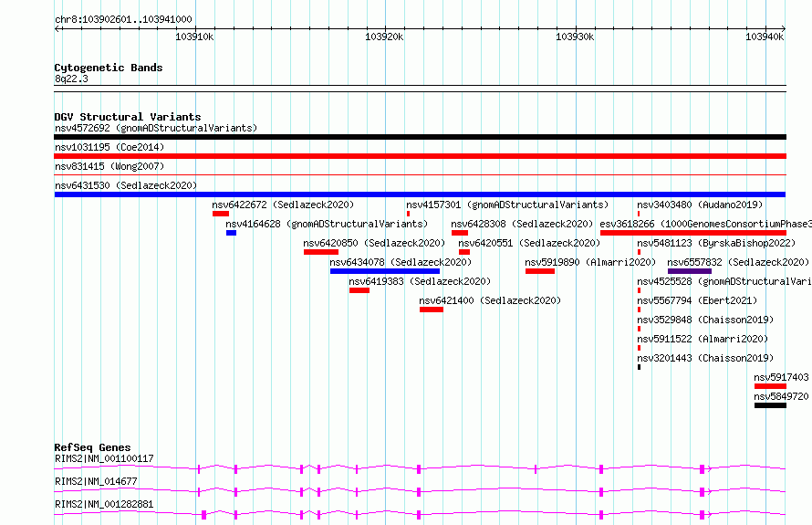
Task: Click the nsv831415 Wong2007 thin red line
Action: pos(420,175)
